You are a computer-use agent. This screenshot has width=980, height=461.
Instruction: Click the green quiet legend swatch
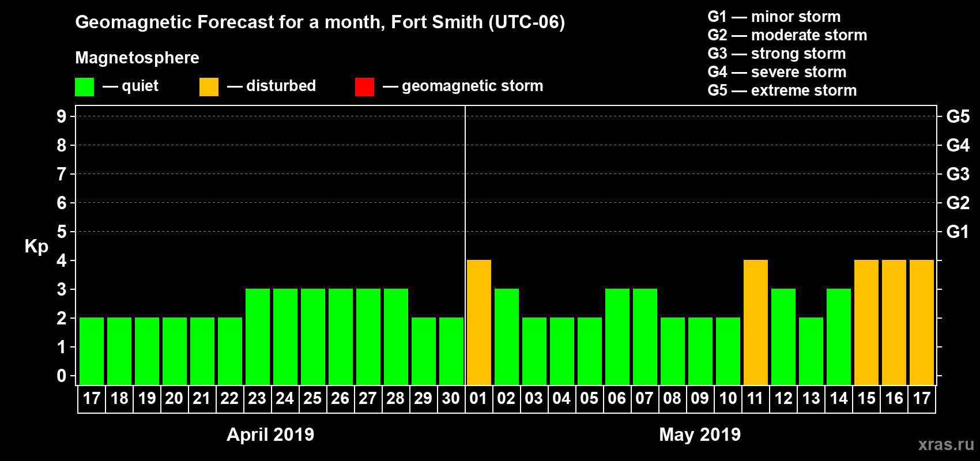click(x=84, y=87)
